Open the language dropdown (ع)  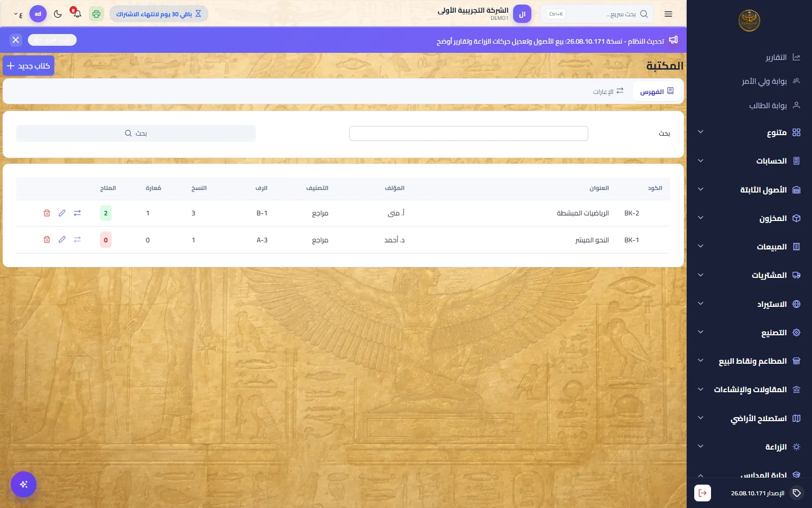pos(18,14)
